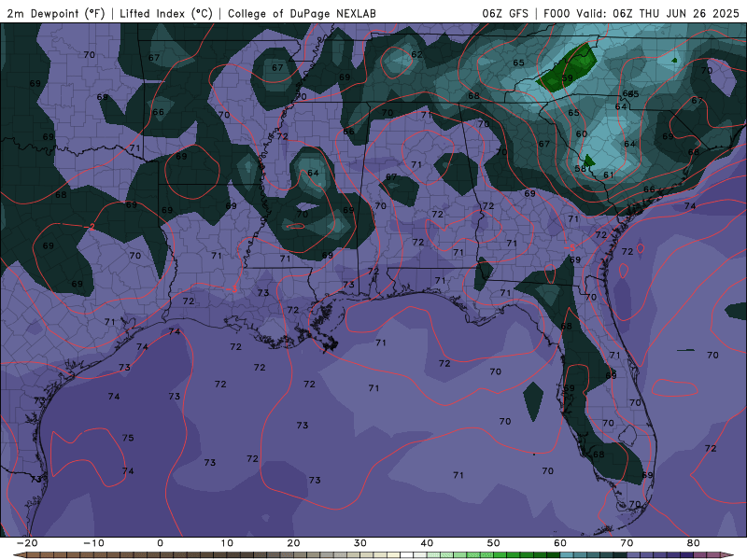Click the 74 dewpoint reading off the Carolina coast

pos(690,206)
